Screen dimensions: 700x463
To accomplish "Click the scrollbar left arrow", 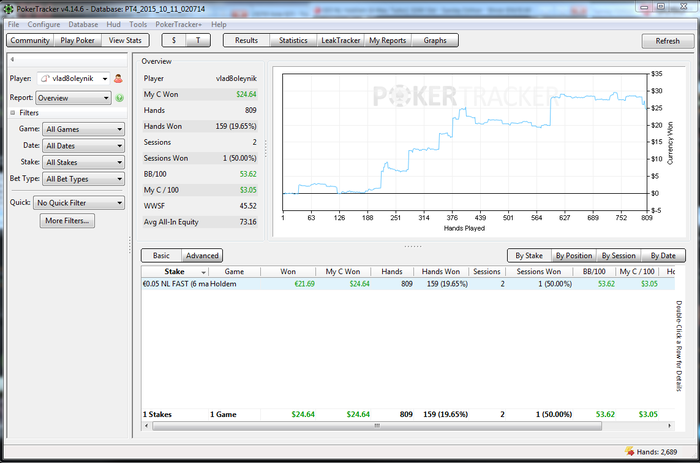I will [x=146, y=426].
